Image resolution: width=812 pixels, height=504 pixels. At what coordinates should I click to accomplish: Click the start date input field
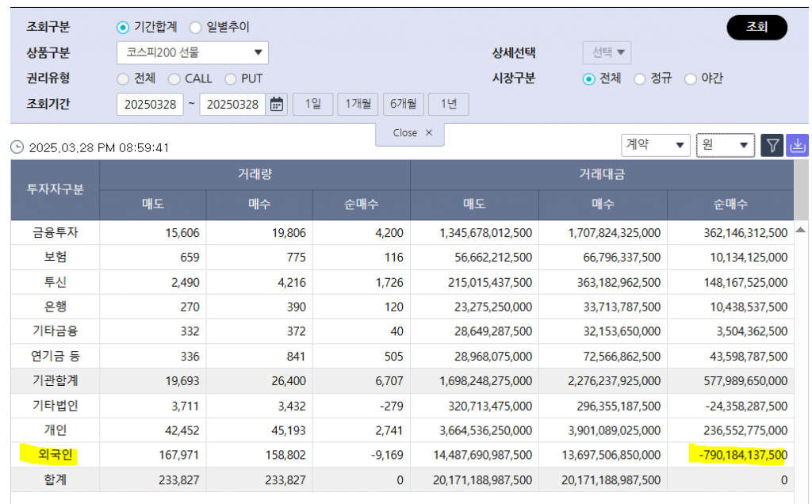click(150, 105)
